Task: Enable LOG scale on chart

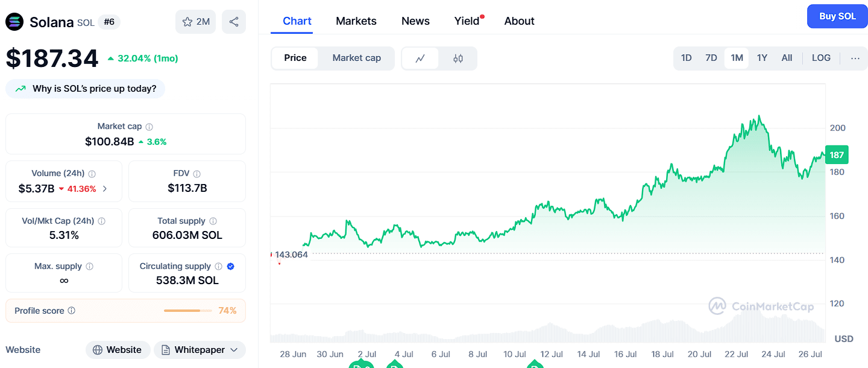Action: click(821, 58)
